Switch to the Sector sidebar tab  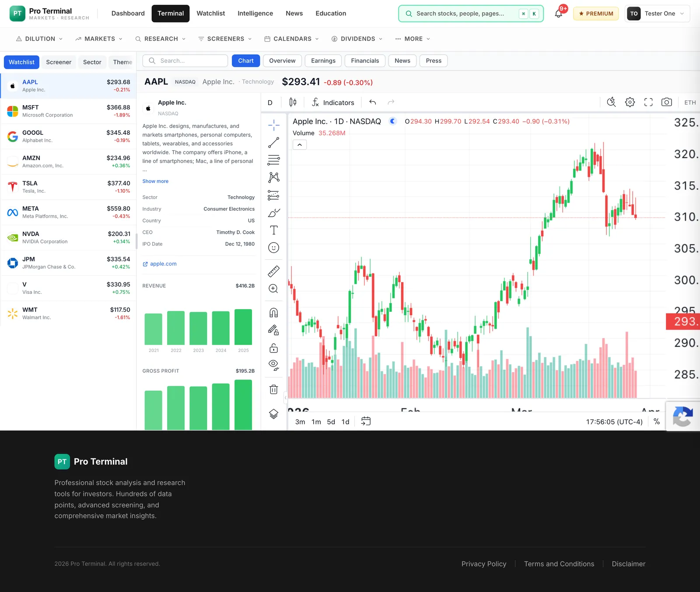[x=92, y=62]
